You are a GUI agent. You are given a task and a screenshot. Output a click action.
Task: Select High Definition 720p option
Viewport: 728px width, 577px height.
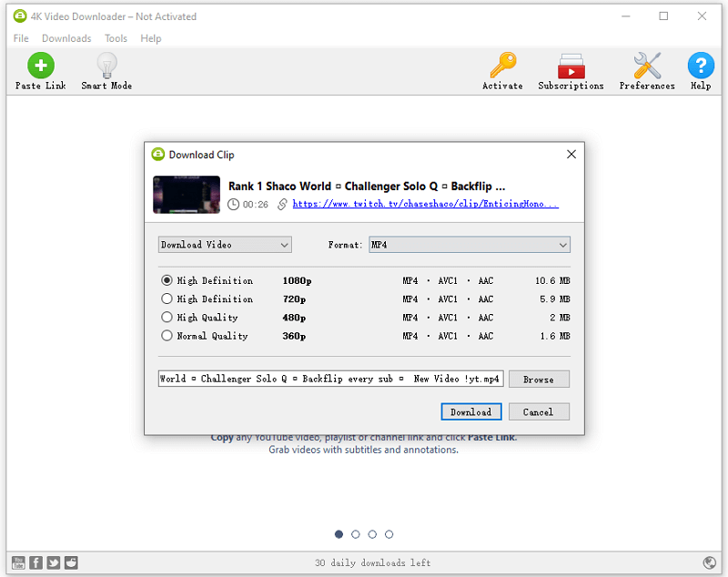(x=167, y=299)
